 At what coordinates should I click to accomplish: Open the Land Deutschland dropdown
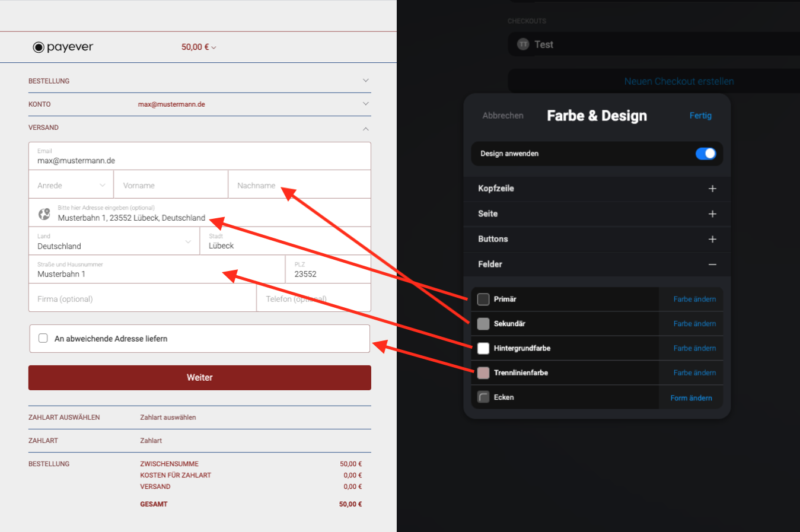point(114,241)
